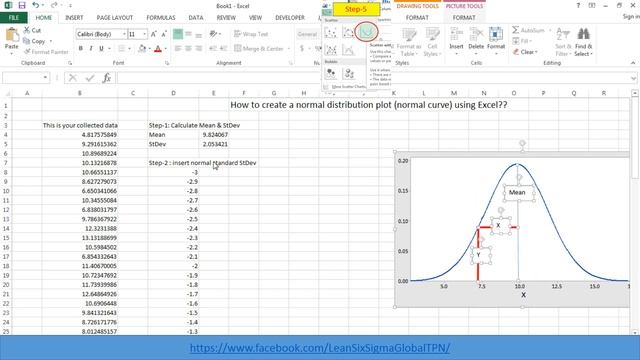Decrease font size with the smaller A icon
This screenshot has height=360, width=640.
click(164, 34)
